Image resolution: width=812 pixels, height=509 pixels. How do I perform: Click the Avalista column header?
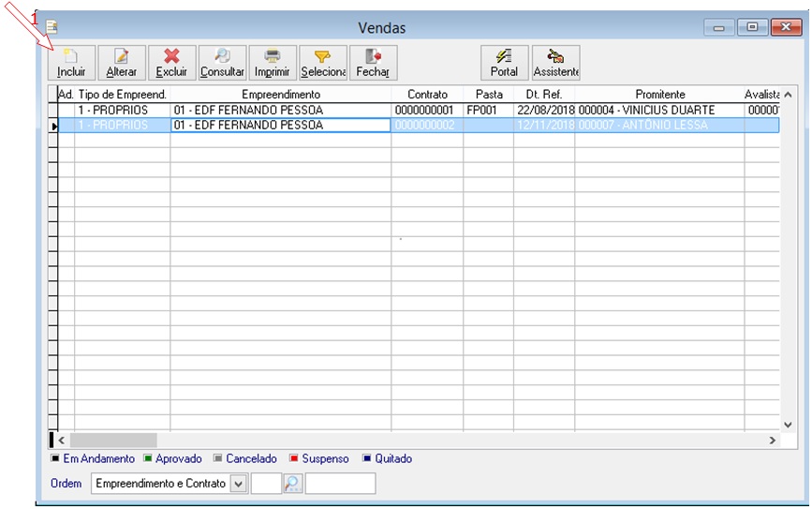[762, 95]
